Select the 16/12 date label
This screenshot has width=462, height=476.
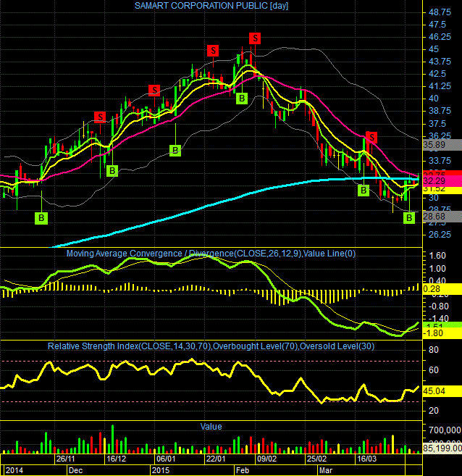(116, 459)
